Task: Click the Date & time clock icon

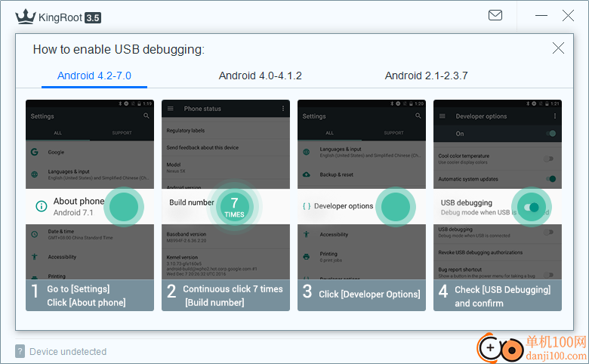Action: coord(35,234)
